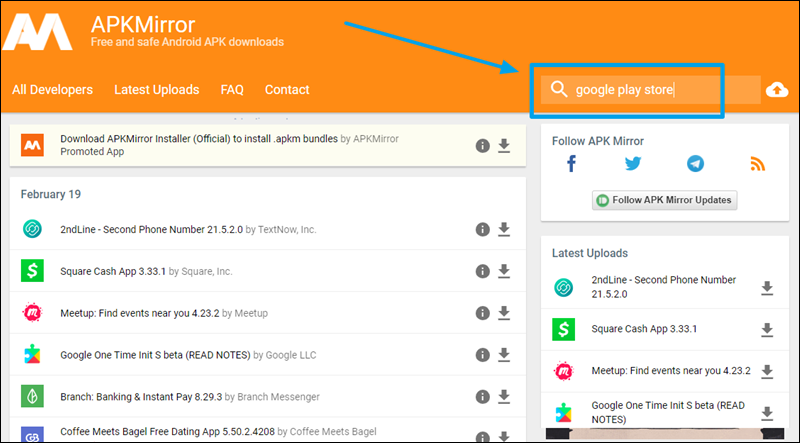Download Square Cash App from February 19 list
Screen dimensions: 800x443
(x=504, y=272)
